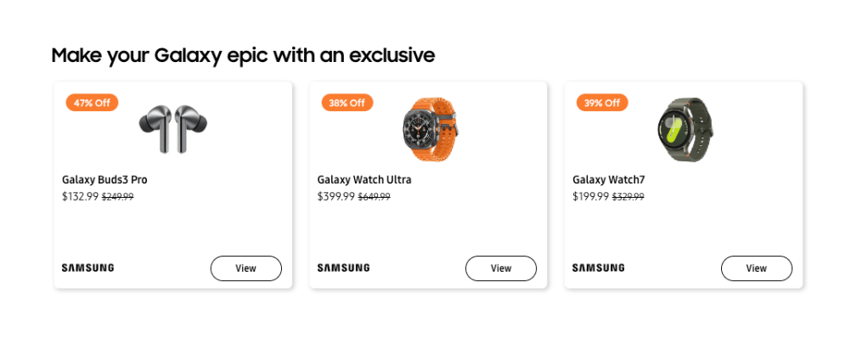Viewport: 868px width, 344px height.
Task: Click the 'Make your Galaxy epic' heading
Action: [x=243, y=56]
